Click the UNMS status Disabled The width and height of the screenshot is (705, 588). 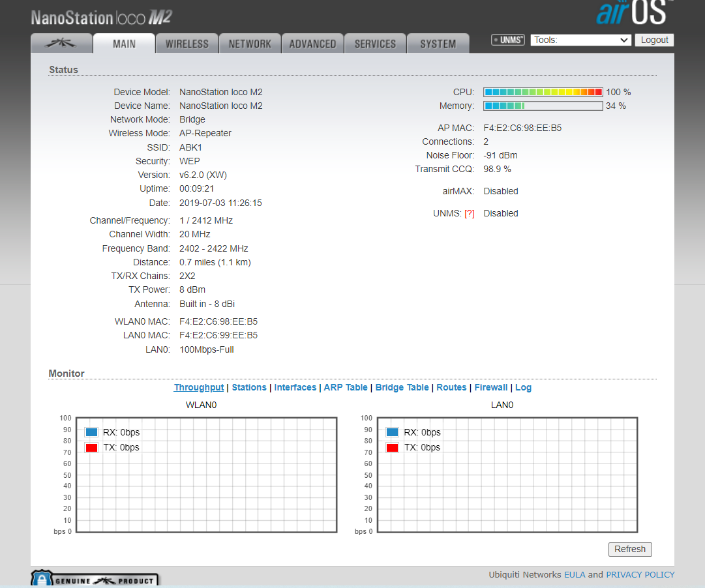click(x=501, y=214)
